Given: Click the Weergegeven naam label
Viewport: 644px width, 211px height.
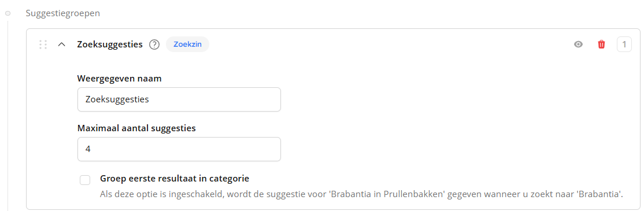Looking at the screenshot, I should tap(120, 79).
